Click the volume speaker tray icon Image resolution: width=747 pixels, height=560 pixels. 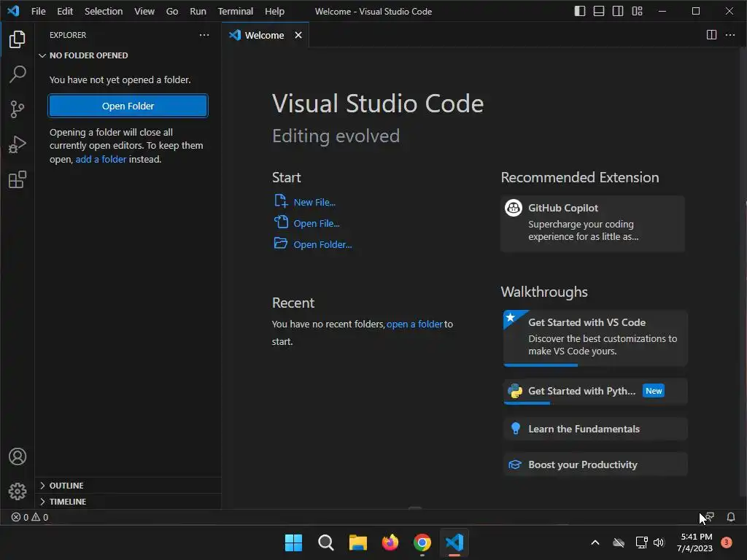[x=659, y=542]
